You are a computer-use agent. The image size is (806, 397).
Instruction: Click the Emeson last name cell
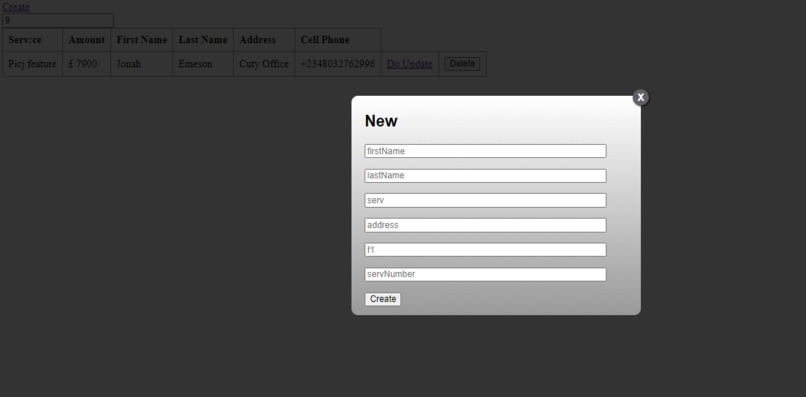click(x=203, y=64)
